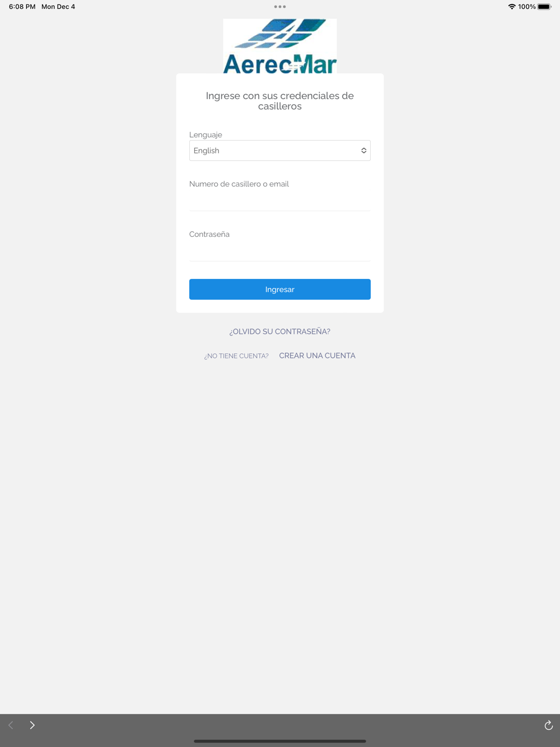Click the reload page icon
This screenshot has width=560, height=747.
[x=549, y=725]
